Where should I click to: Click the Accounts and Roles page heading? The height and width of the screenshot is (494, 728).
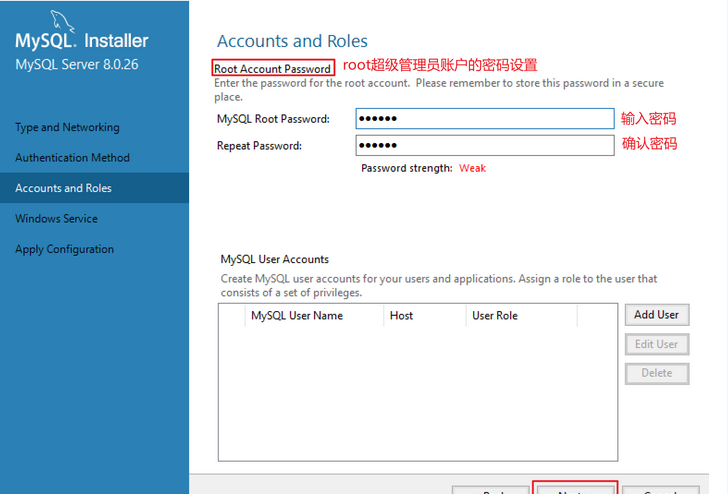click(x=292, y=41)
